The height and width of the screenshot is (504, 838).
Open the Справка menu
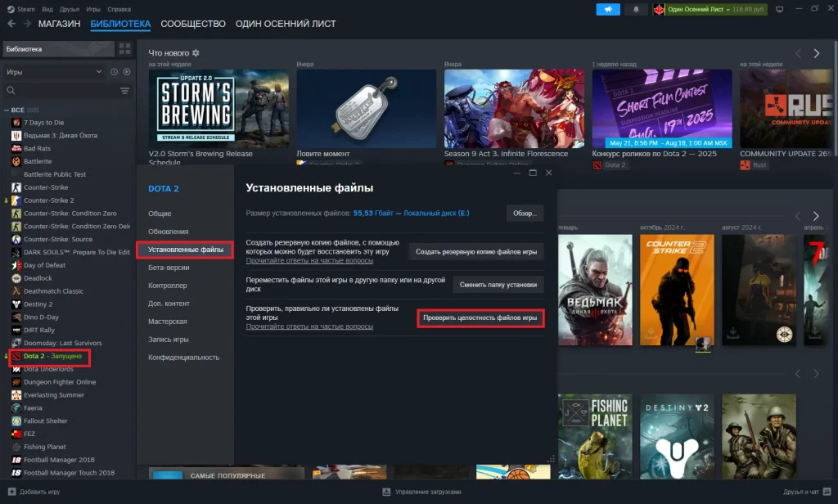[x=119, y=9]
